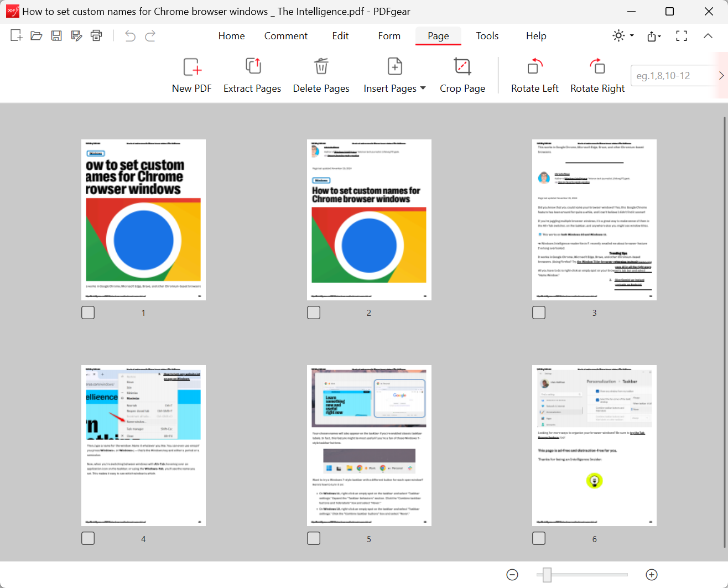Rotate selected pages right

point(597,66)
